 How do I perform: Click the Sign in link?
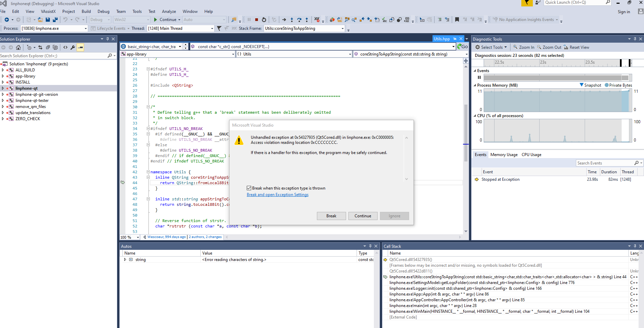click(624, 12)
